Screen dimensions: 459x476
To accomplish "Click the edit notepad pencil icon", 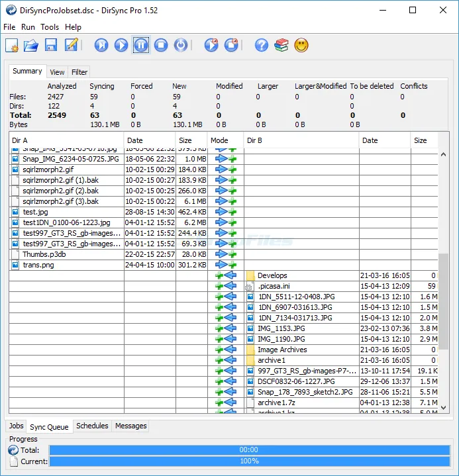I will (72, 45).
